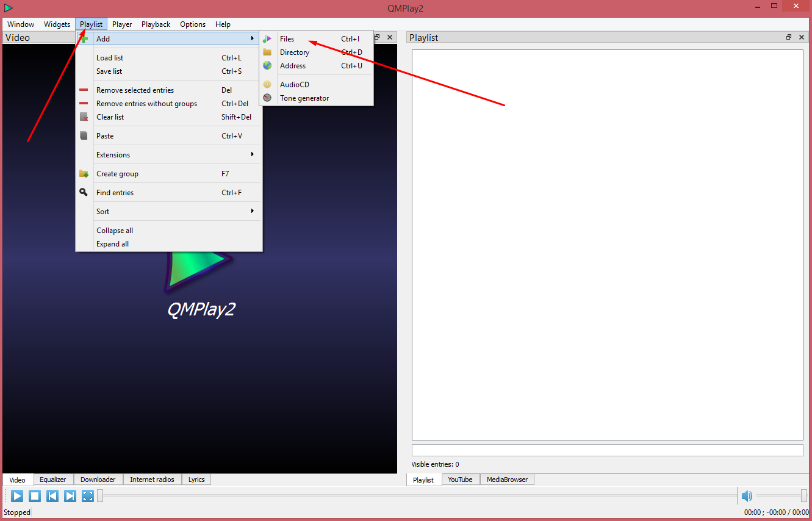The image size is (812, 521).
Task: Choose Collapse all
Action: (x=169, y=231)
